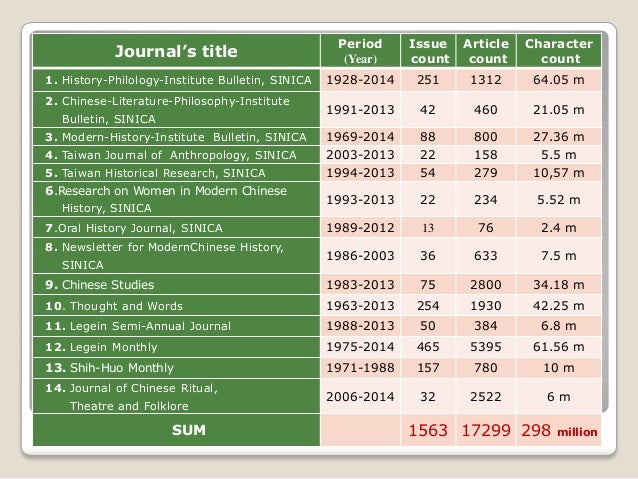Click period cell "1986-2003"
This screenshot has height=479, width=638.
pyautogui.click(x=360, y=256)
